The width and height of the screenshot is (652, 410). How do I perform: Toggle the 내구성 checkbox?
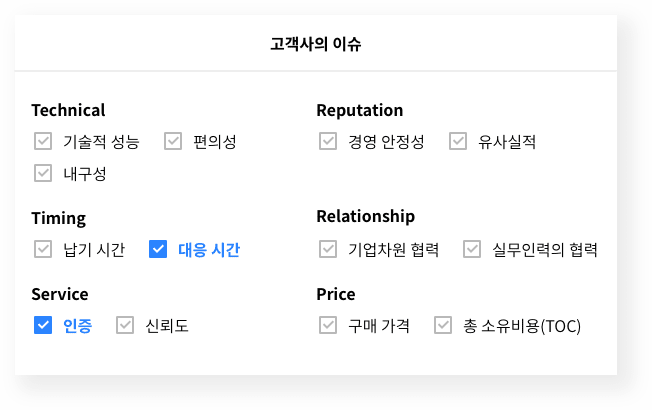tap(43, 173)
